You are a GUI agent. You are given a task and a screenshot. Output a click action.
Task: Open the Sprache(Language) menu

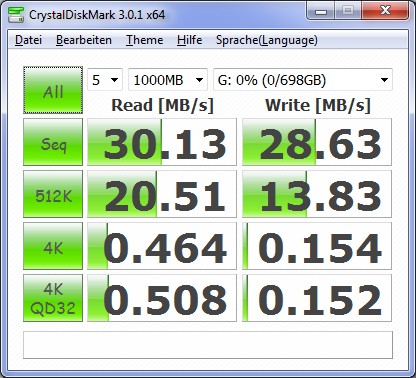267,40
